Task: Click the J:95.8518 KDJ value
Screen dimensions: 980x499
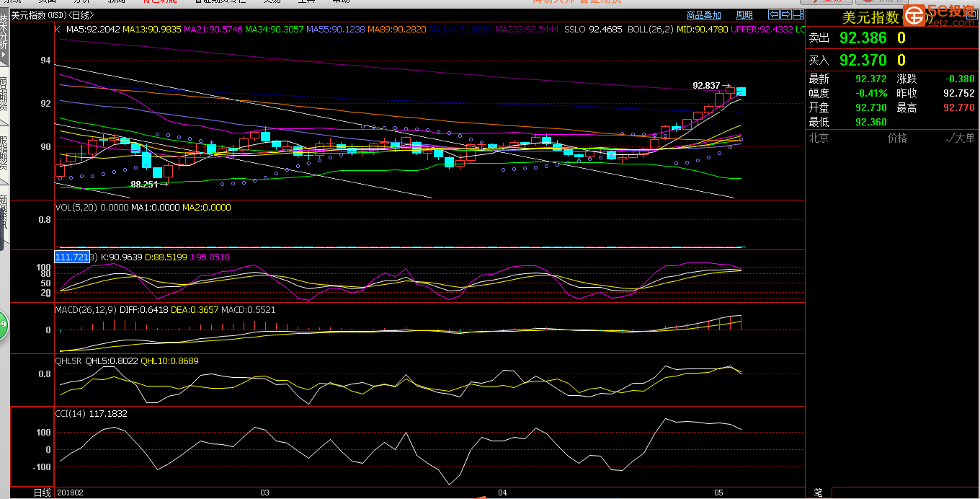Action: point(210,257)
